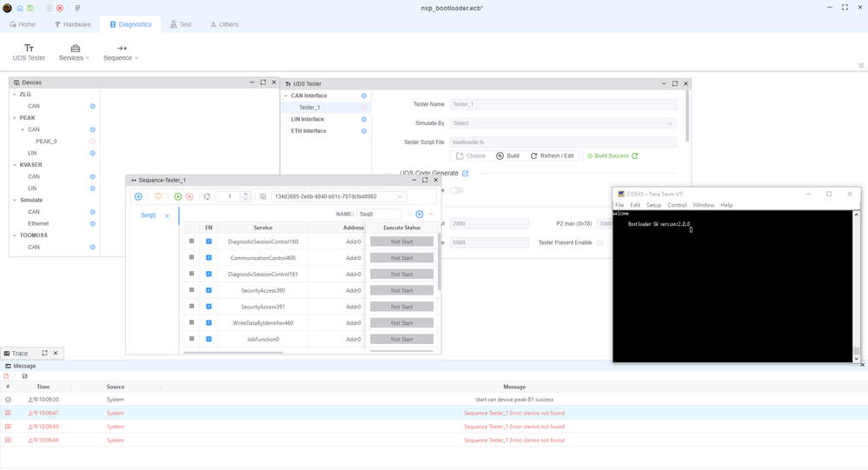Click the vertical scrollbar in the sequence table
The height and width of the screenshot is (470, 868).
point(440,261)
